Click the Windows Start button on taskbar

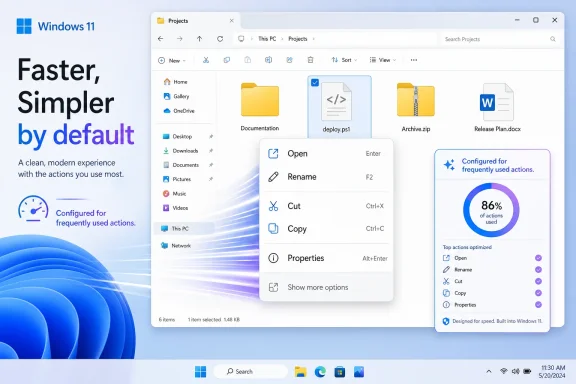pyautogui.click(x=201, y=372)
